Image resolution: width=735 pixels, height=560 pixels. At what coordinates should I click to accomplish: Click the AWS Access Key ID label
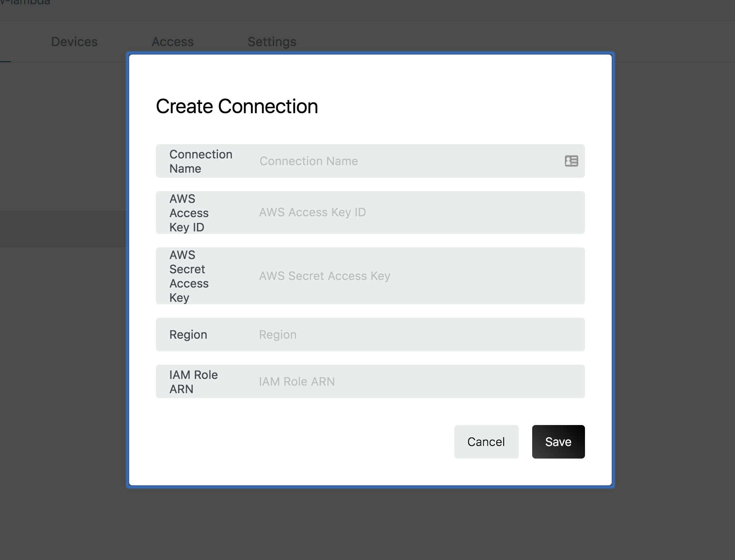click(x=189, y=213)
